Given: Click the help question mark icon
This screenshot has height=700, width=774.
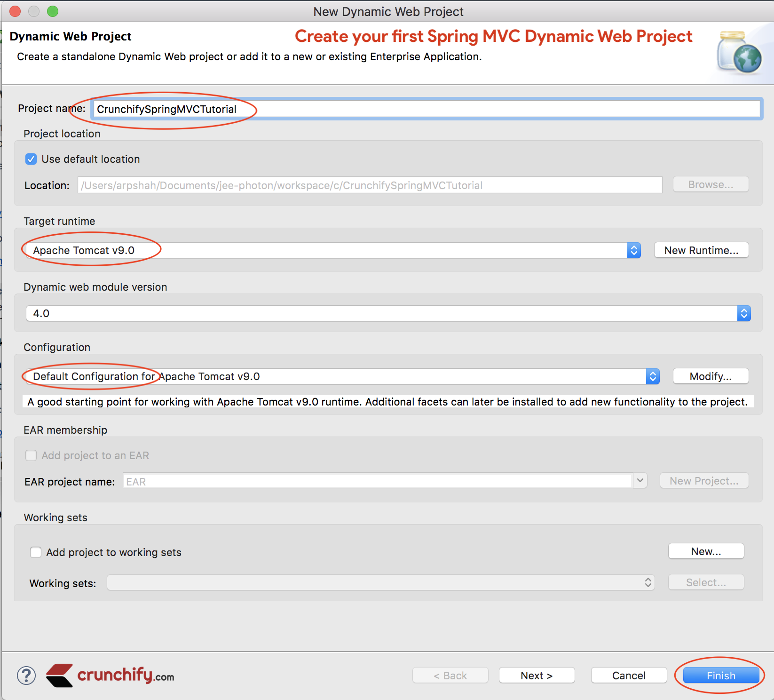Looking at the screenshot, I should pos(26,676).
